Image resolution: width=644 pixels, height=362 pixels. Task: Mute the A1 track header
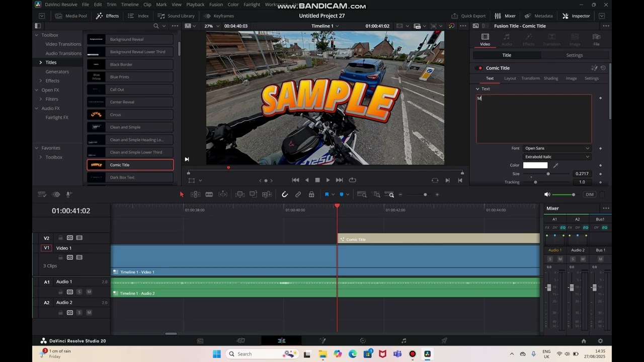pyautogui.click(x=89, y=292)
